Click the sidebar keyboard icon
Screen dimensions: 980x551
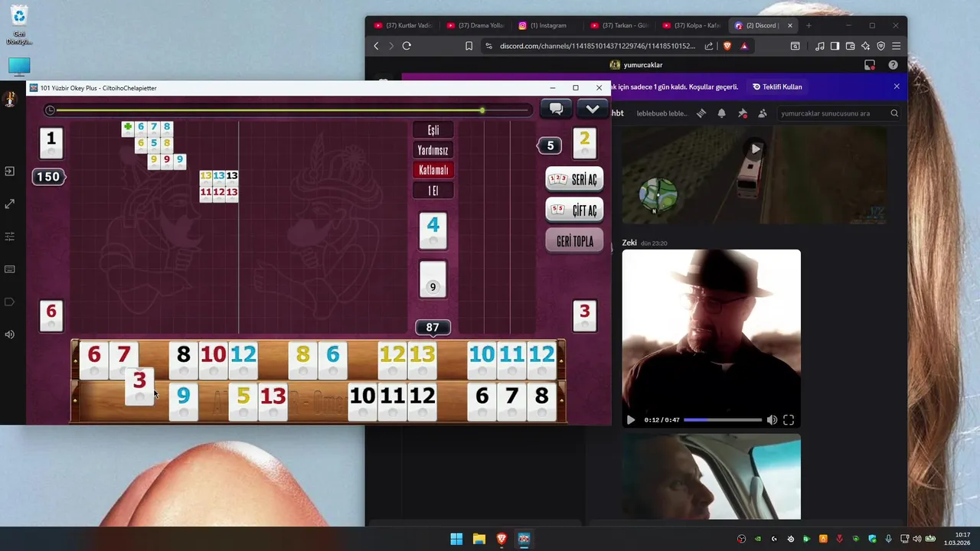click(10, 269)
